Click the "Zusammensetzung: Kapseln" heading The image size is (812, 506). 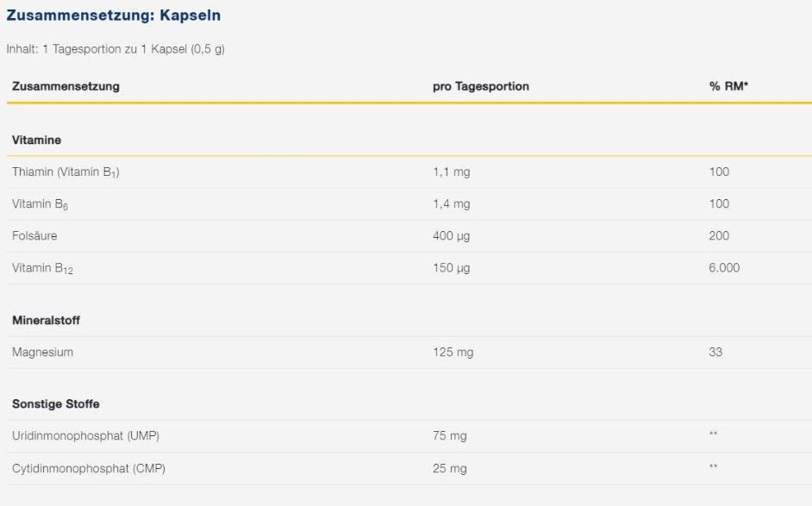(x=113, y=16)
